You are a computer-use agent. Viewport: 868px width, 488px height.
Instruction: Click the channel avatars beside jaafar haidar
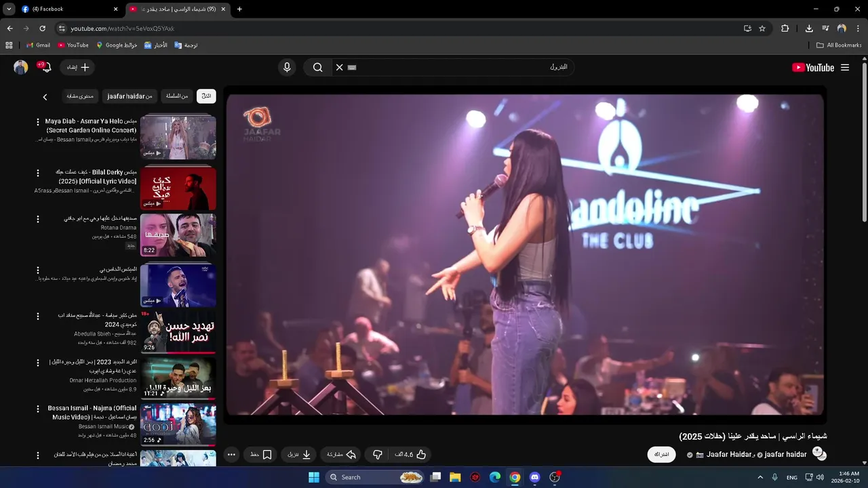819,454
